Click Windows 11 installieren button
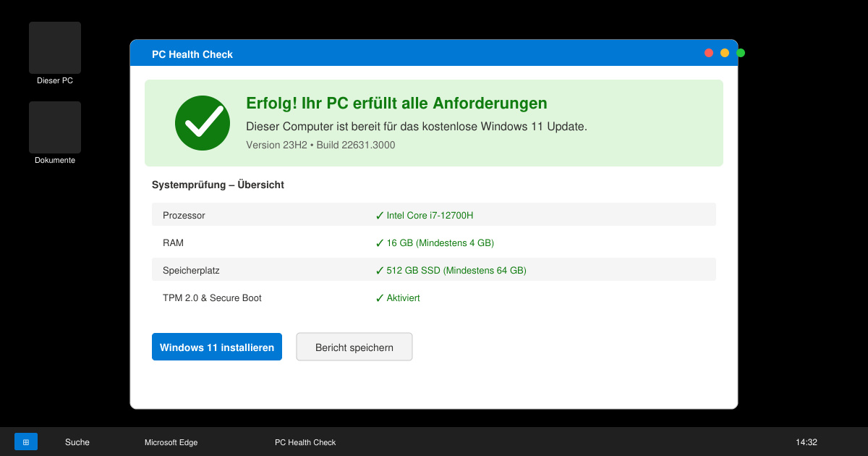Screen dimensions: 868x456 pos(217,347)
